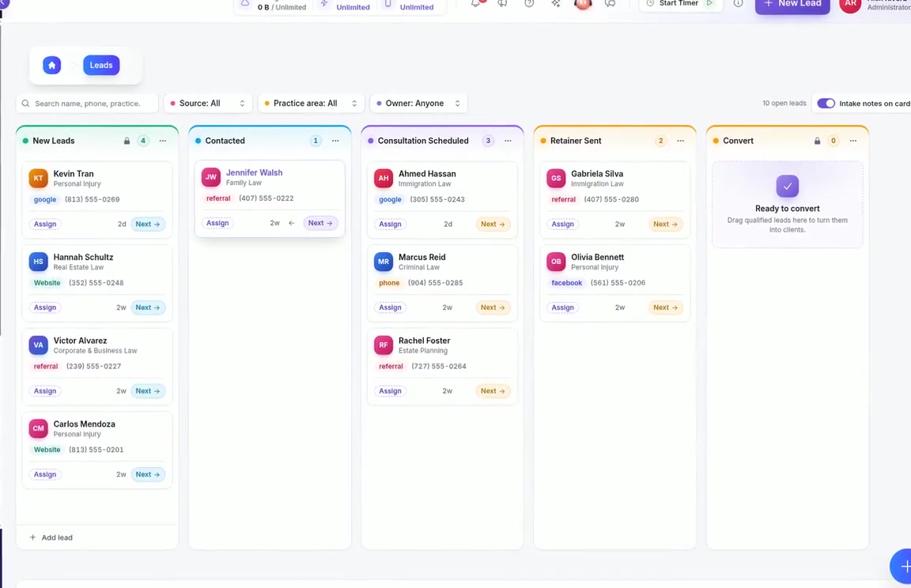Click Victor Alvarez's VA avatar
Viewport: 911px width, 588px height.
pos(38,345)
